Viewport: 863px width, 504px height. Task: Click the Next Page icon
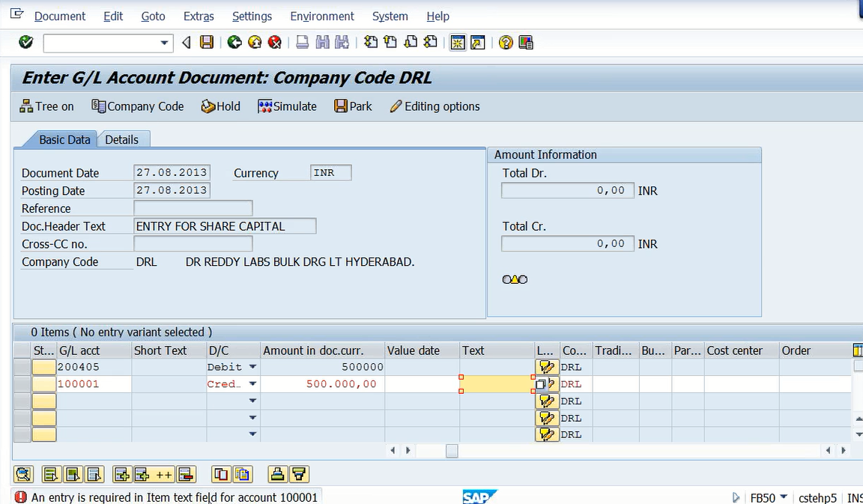[x=410, y=43]
